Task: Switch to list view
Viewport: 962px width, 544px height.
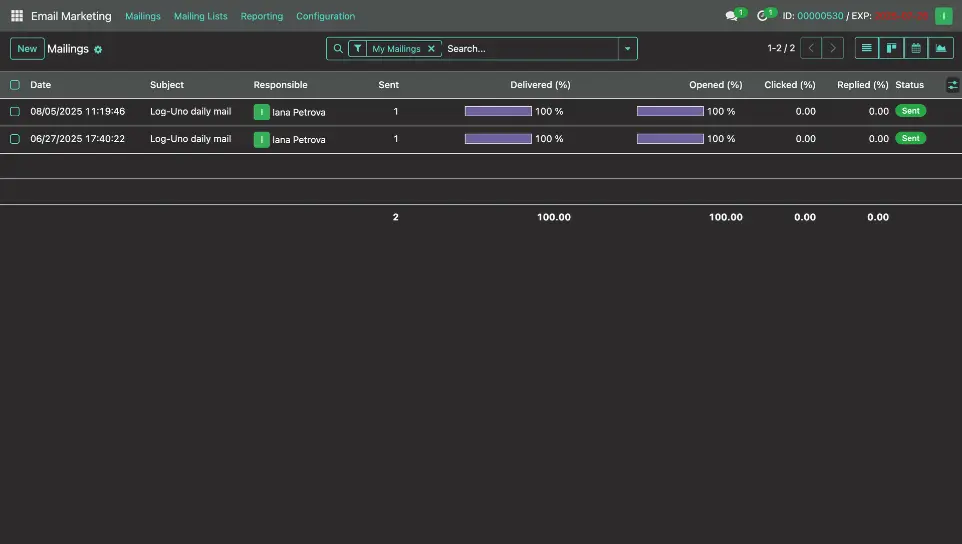Action: (867, 48)
